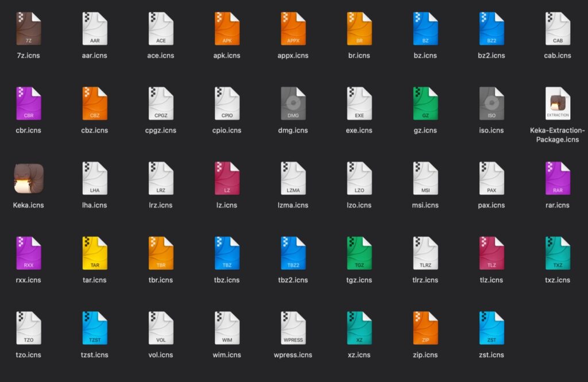Image resolution: width=588 pixels, height=382 pixels.
Task: Click the dmg.icns file name
Action: tap(293, 130)
